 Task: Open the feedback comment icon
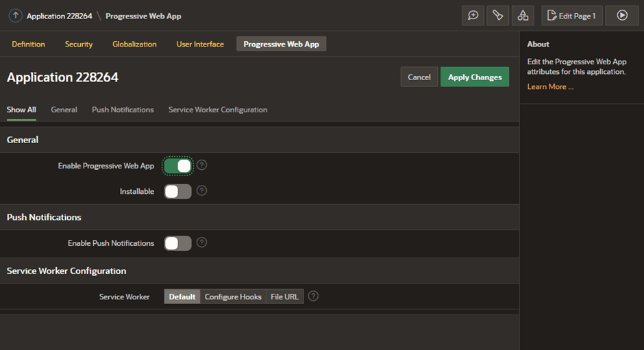[x=473, y=16]
